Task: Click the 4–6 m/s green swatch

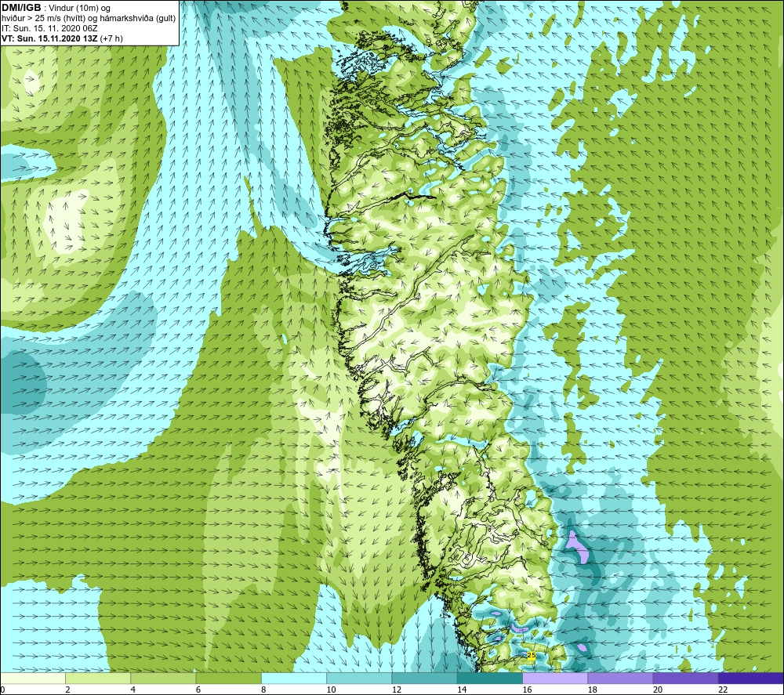Action: pos(163,678)
